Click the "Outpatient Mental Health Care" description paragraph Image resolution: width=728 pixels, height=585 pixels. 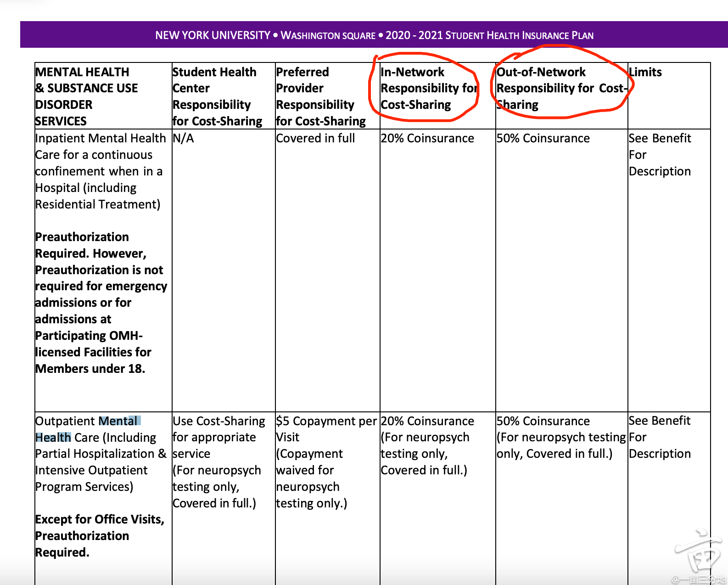[101, 454]
